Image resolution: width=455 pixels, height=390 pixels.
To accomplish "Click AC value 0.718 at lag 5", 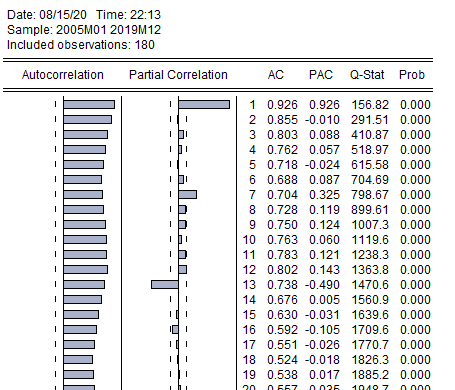I will point(282,165).
